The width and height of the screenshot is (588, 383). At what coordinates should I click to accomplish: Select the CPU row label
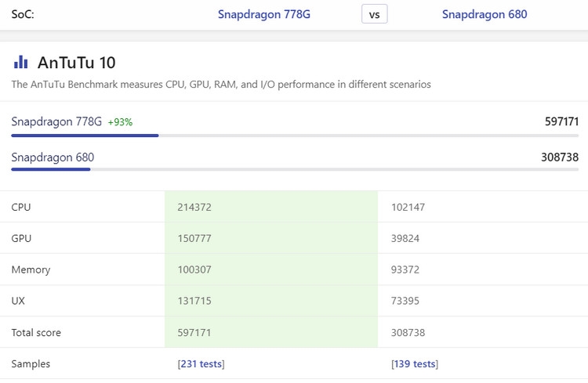click(21, 208)
